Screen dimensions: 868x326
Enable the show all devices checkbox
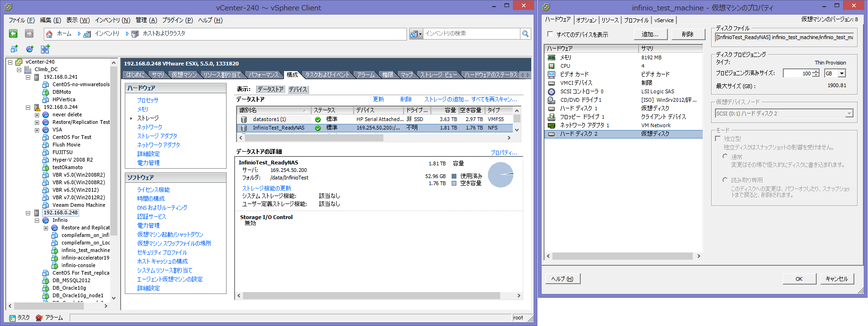[x=550, y=34]
